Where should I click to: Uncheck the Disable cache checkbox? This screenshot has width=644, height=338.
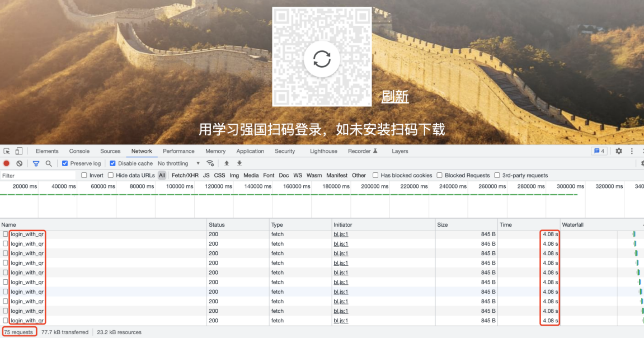(113, 164)
